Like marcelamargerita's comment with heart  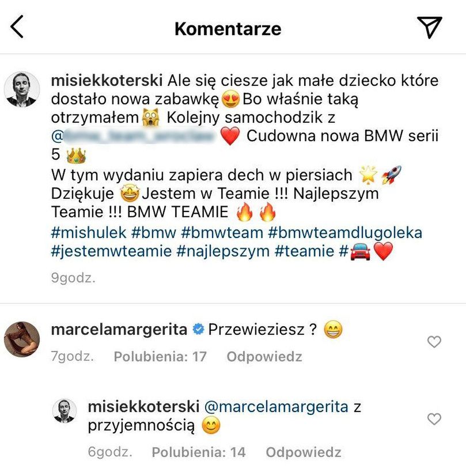point(434,342)
